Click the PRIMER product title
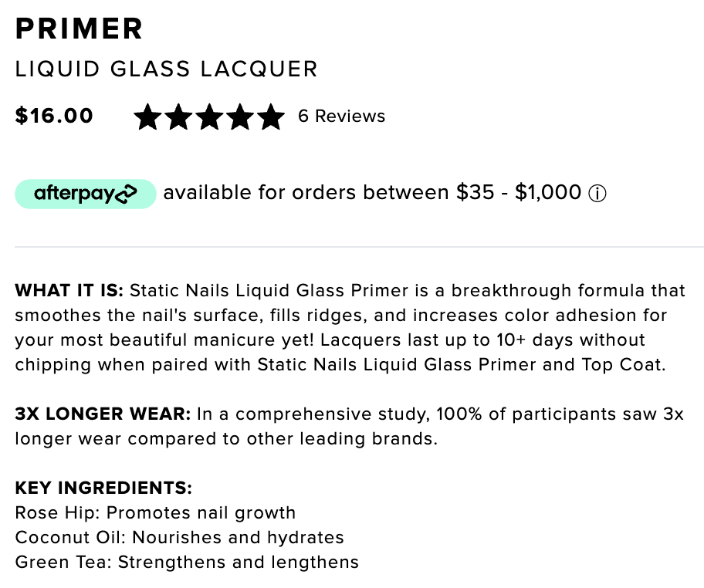The width and height of the screenshot is (704, 588). point(79,29)
